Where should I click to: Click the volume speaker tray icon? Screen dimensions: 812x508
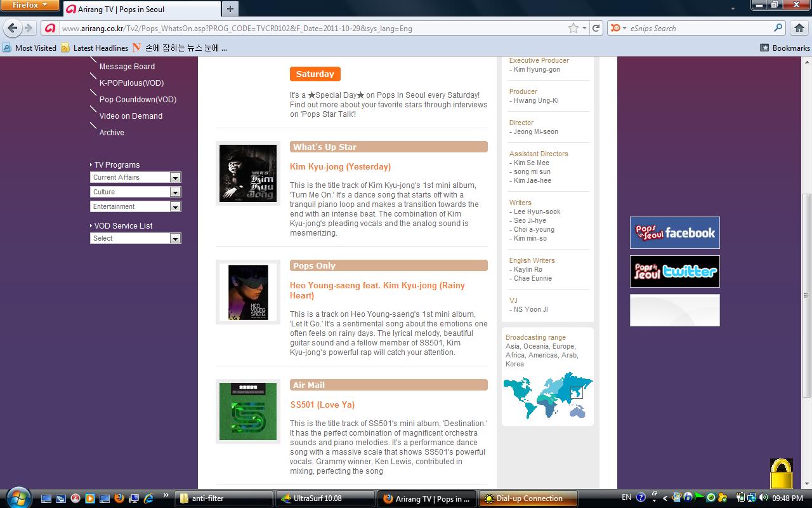762,498
